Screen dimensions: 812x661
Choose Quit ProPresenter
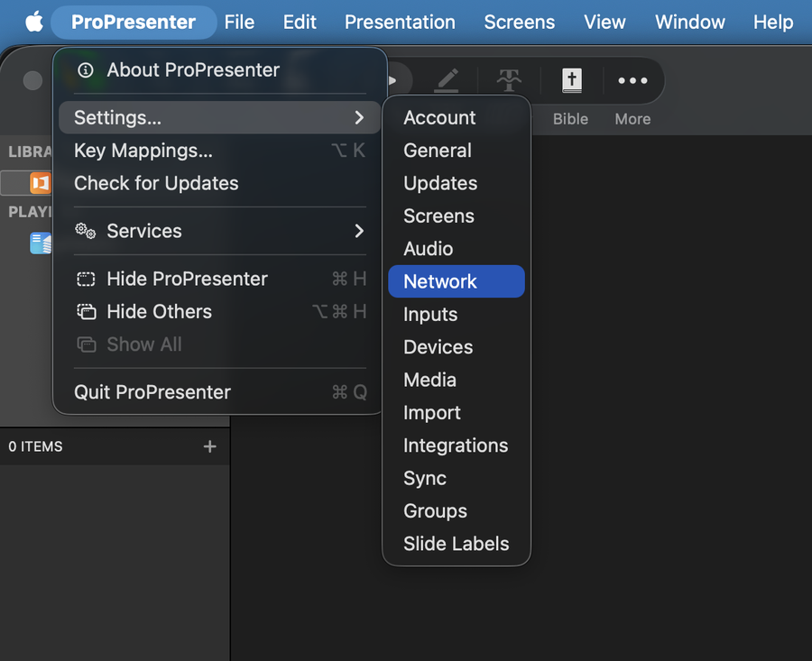(x=220, y=392)
